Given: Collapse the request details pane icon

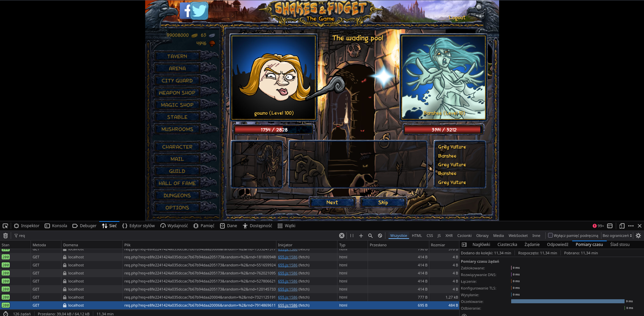Looking at the screenshot, I should (x=464, y=245).
